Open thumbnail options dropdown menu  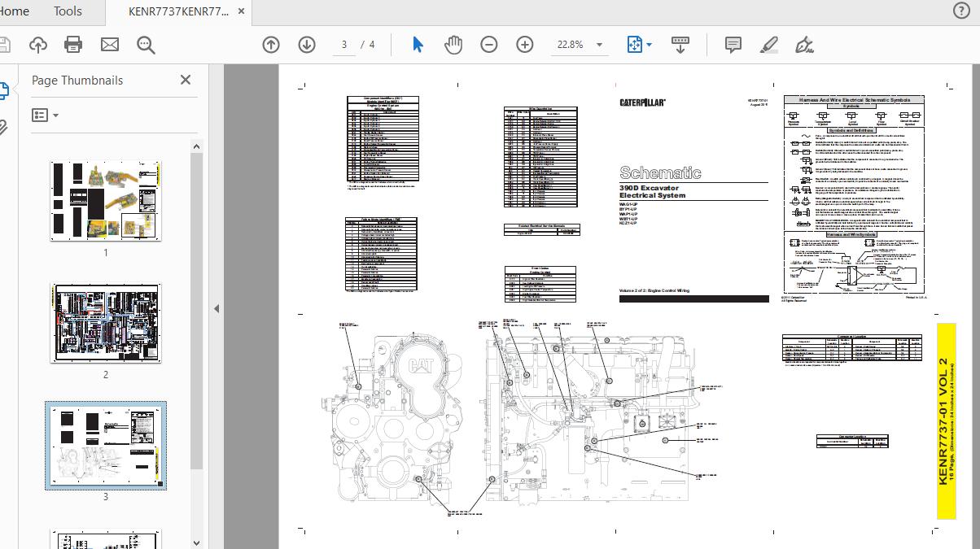coord(46,115)
